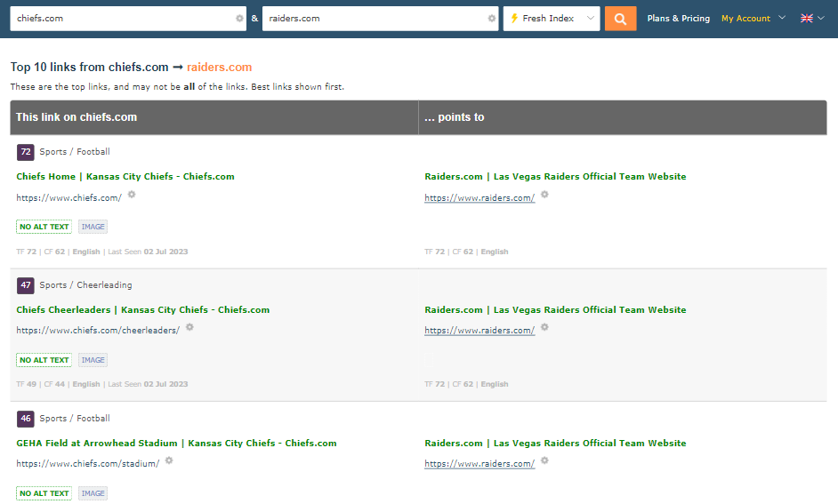
Task: Click the trust flow 72 score badge
Action: pyautogui.click(x=26, y=152)
